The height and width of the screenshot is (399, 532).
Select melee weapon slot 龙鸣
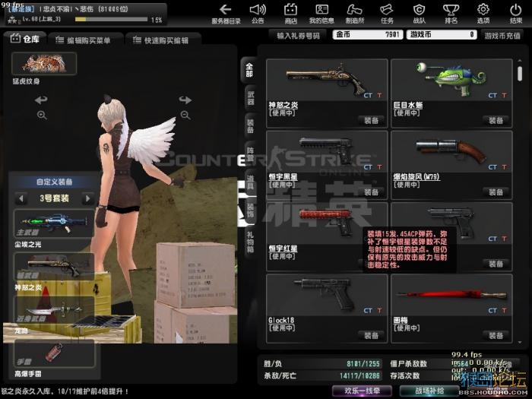coord(54,309)
